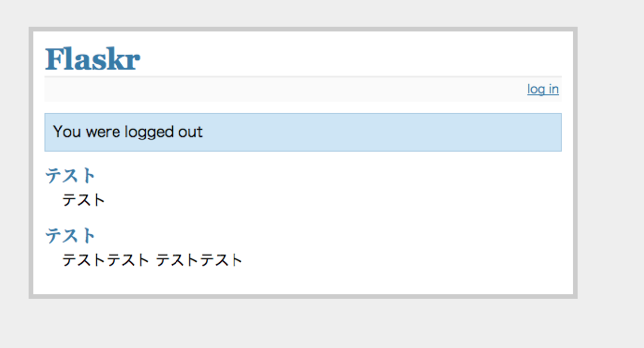Select the second blue テスト entry title
The height and width of the screenshot is (348, 644).
[x=70, y=235]
